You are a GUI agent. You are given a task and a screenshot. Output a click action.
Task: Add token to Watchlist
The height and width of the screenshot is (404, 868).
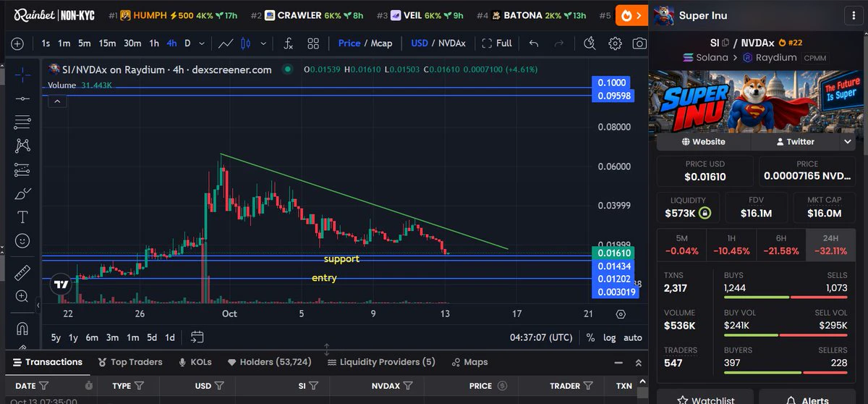705,400
